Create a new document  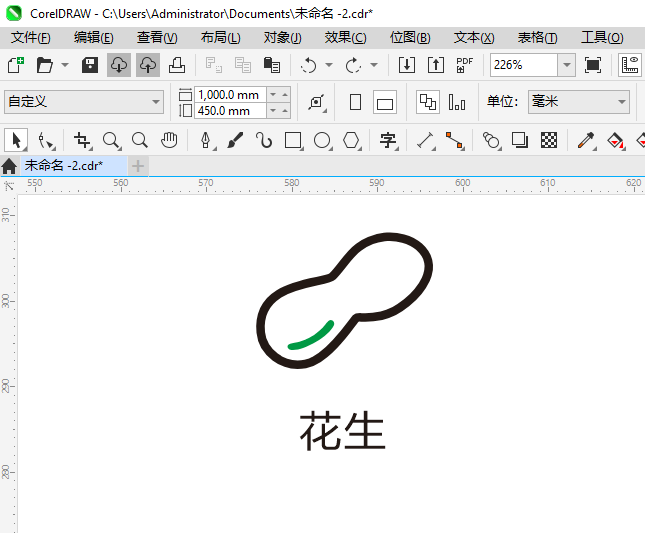16,65
